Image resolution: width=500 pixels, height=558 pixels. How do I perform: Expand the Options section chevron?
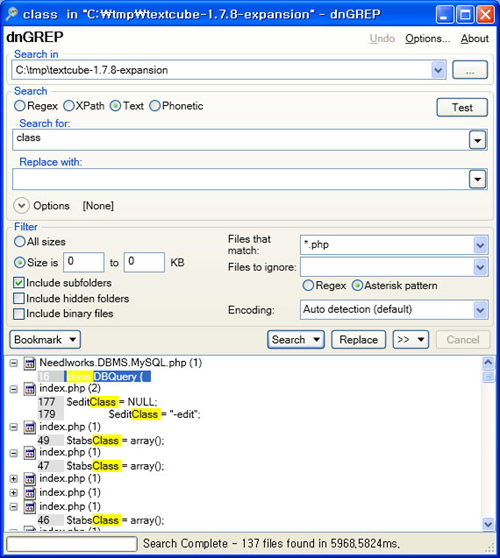pyautogui.click(x=21, y=206)
